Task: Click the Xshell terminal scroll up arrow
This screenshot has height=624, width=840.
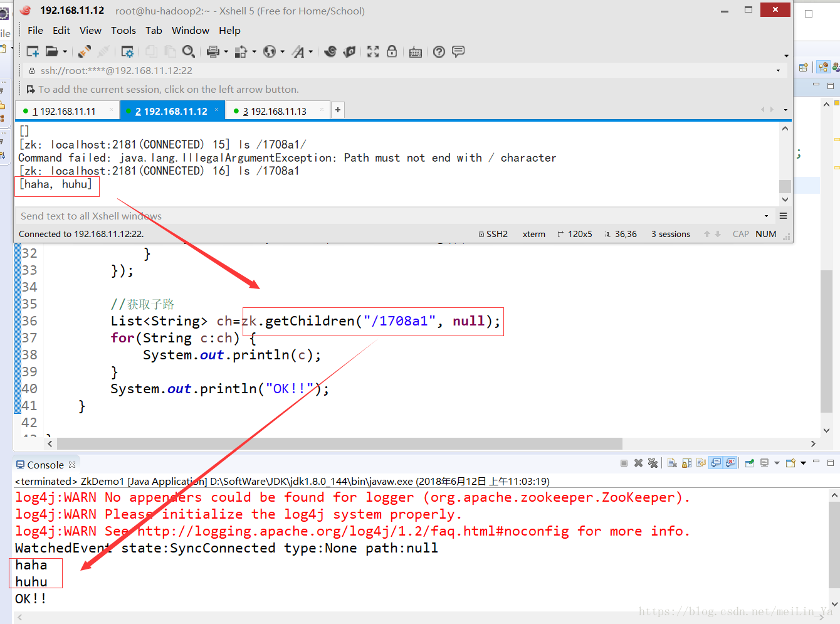Action: pos(785,129)
